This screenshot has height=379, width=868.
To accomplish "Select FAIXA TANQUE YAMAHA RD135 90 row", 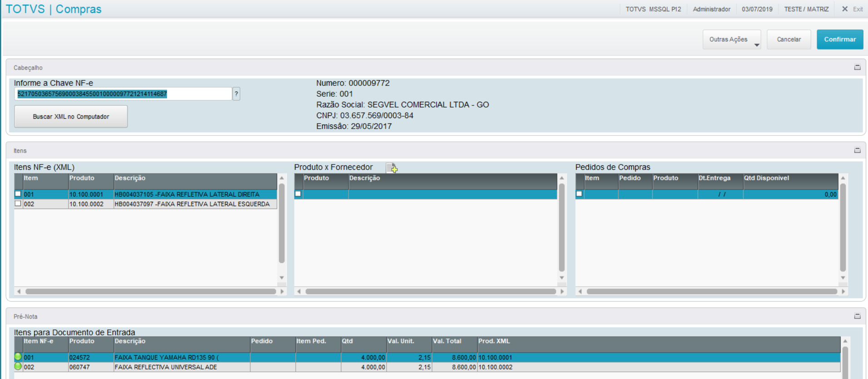I will tap(427, 358).
